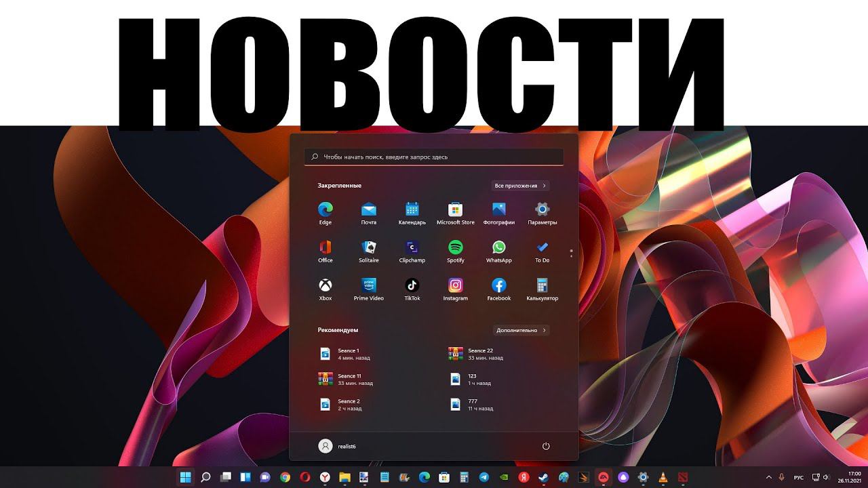
Task: Focus the Start menu search field
Action: tap(434, 157)
